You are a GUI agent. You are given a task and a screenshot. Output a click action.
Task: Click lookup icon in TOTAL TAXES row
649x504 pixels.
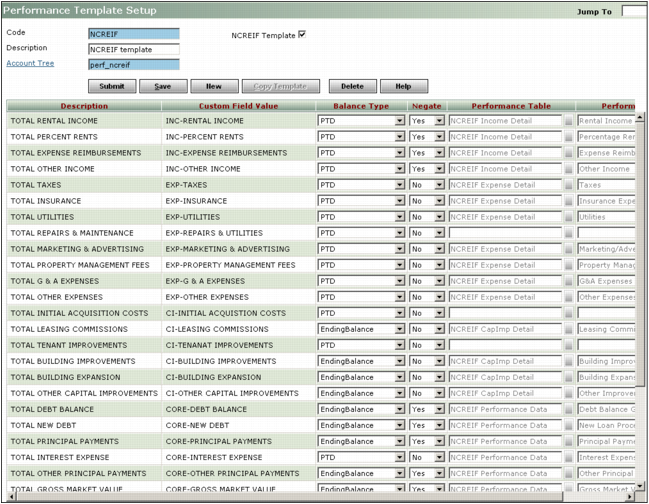[x=569, y=185]
